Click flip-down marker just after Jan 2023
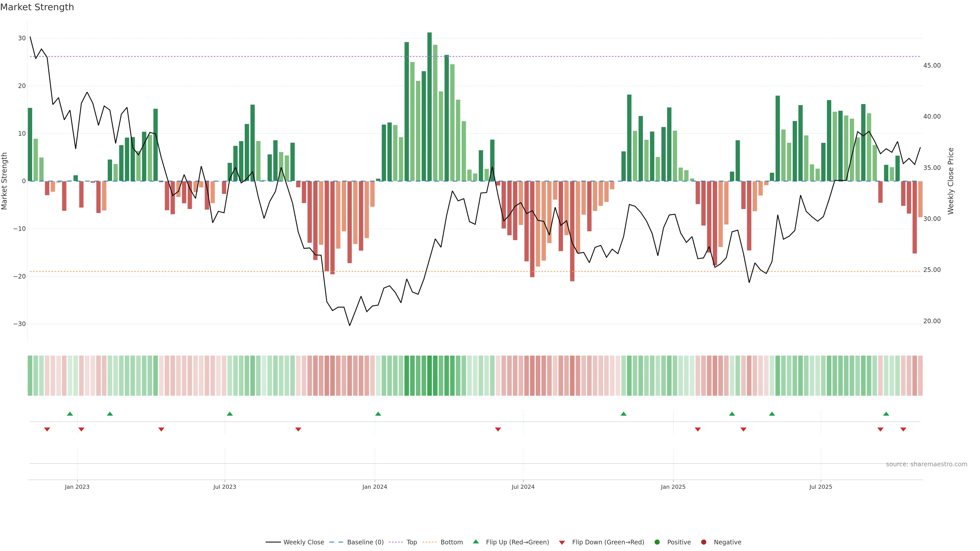 (x=81, y=429)
